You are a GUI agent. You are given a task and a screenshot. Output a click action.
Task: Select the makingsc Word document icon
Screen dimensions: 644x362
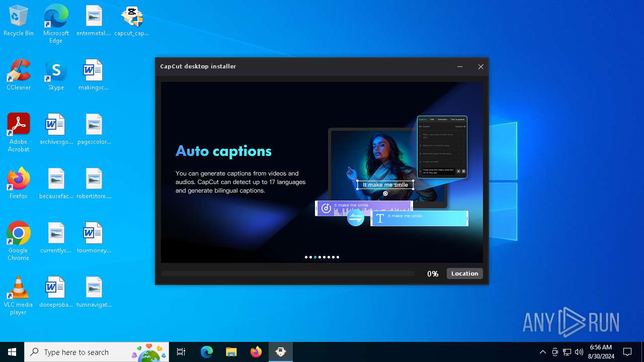point(94,75)
